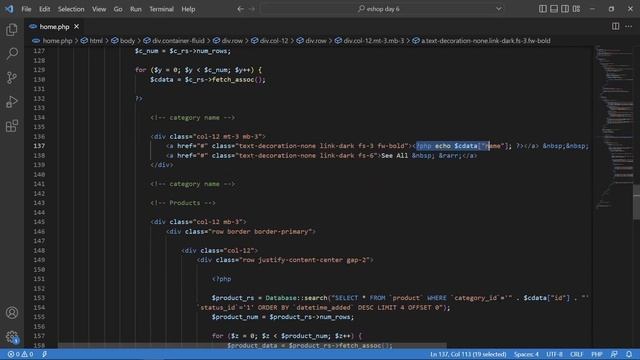Click the <?php tag on line 151
The width and height of the screenshot is (640, 360).
[222, 279]
